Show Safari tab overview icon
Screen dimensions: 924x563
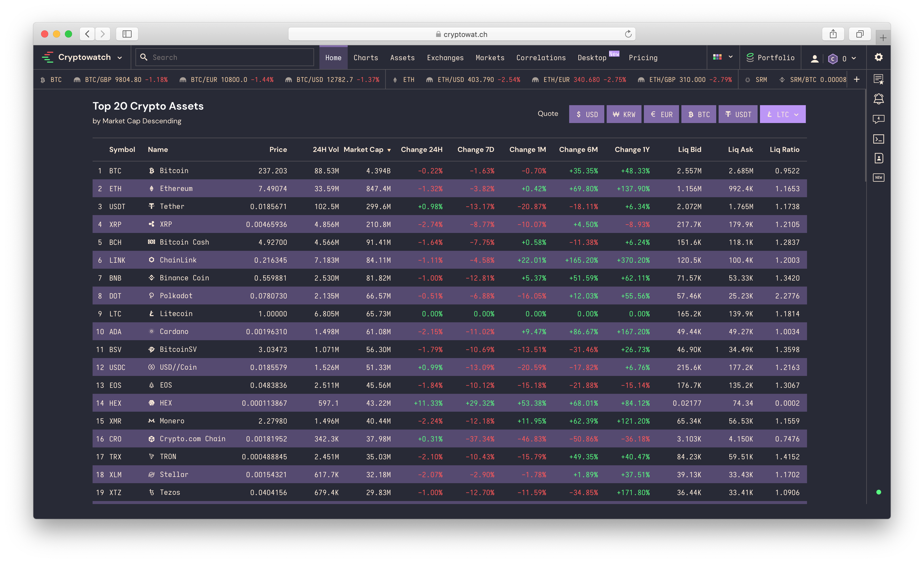pos(859,34)
